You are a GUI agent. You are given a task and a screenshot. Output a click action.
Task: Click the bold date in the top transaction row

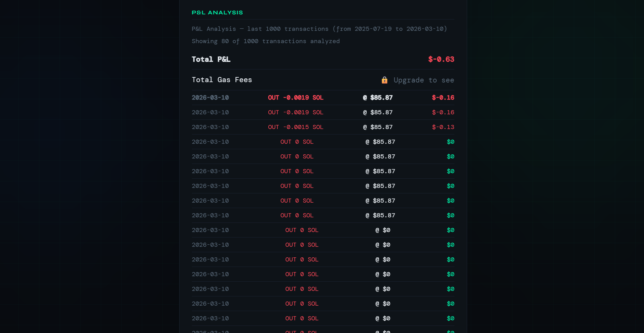[x=210, y=98]
